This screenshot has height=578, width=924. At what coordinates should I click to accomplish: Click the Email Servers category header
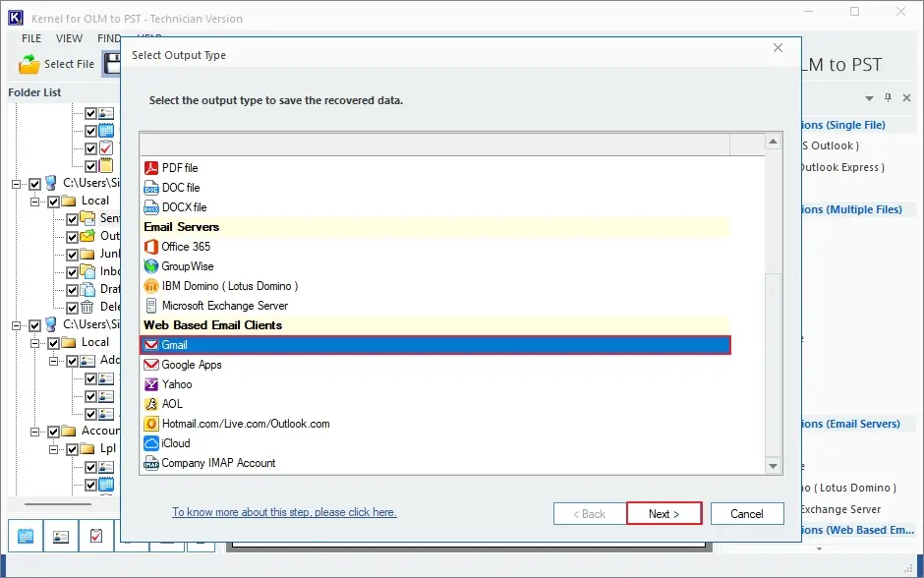coord(434,227)
